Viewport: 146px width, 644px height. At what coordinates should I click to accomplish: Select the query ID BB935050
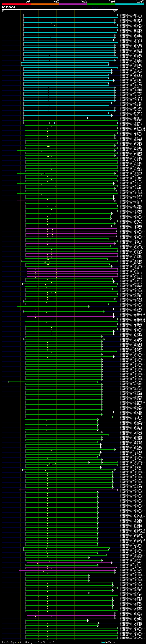point(8,8)
